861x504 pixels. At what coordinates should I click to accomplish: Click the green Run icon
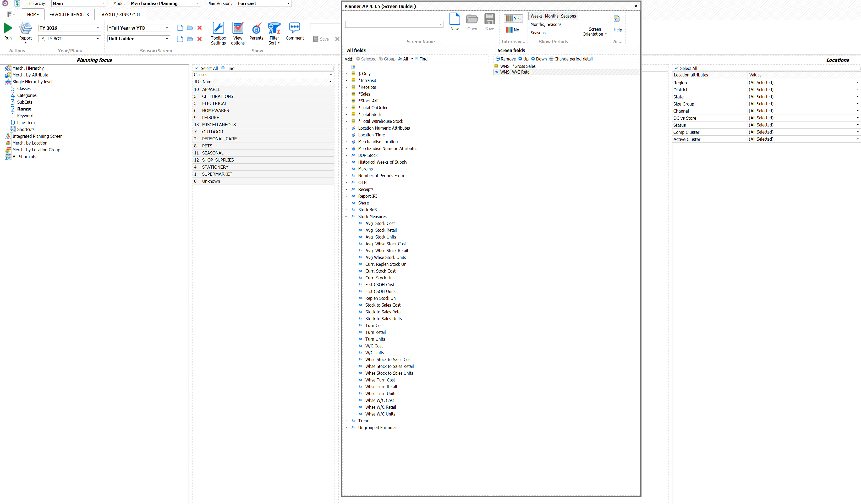(x=8, y=28)
